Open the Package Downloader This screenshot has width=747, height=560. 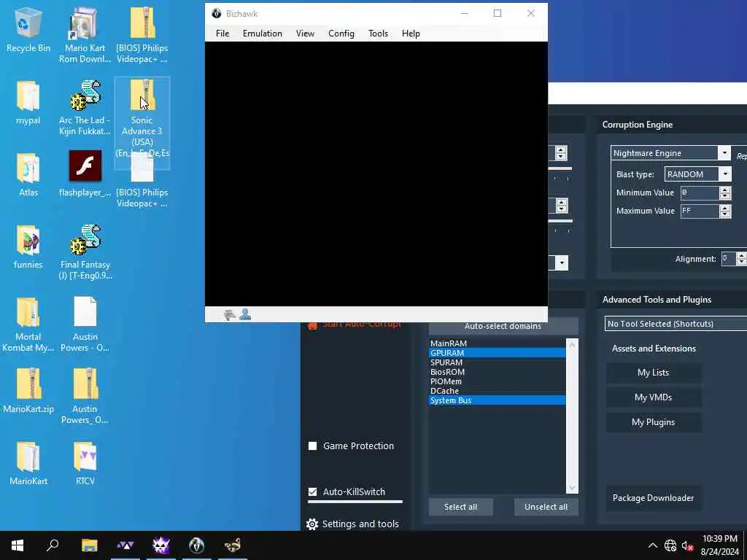click(x=653, y=497)
